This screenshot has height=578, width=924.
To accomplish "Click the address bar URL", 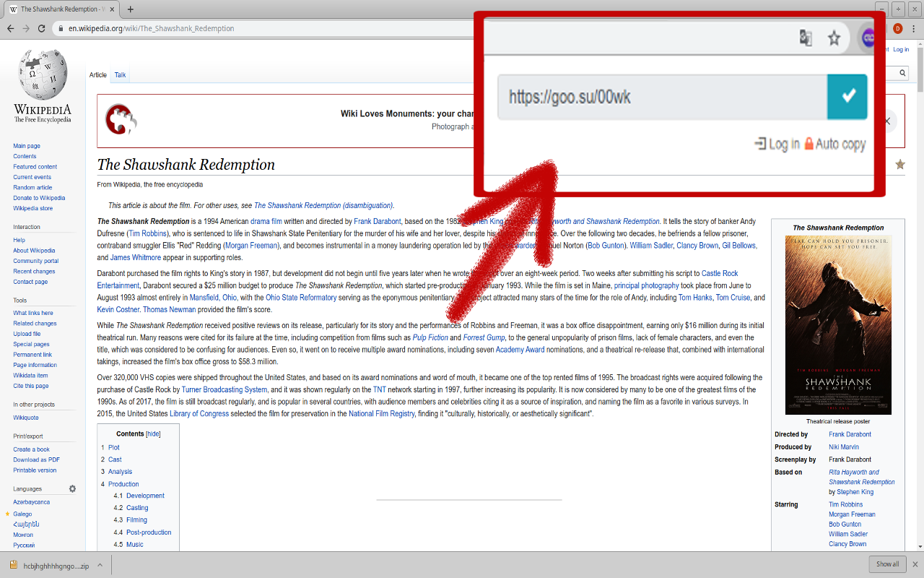I will click(x=152, y=29).
